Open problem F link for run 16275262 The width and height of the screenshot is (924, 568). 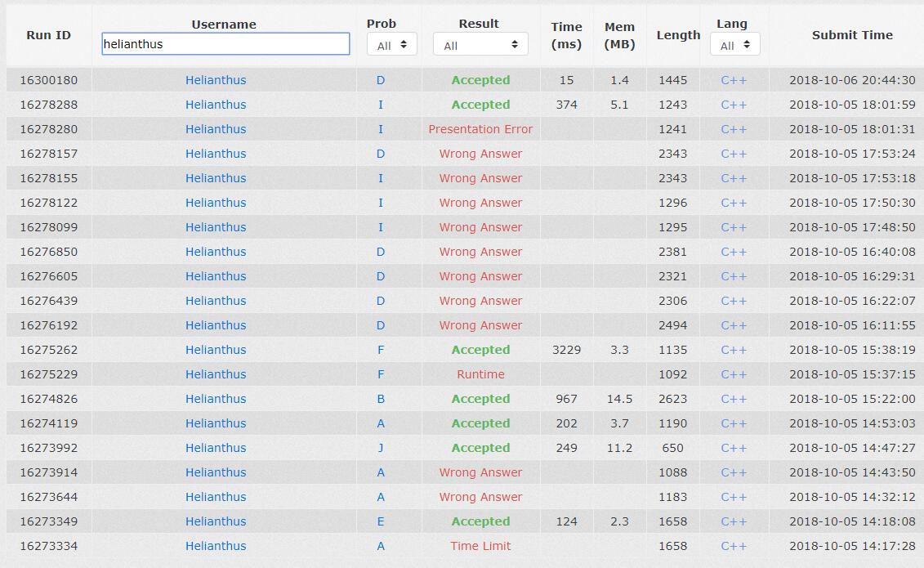[381, 350]
